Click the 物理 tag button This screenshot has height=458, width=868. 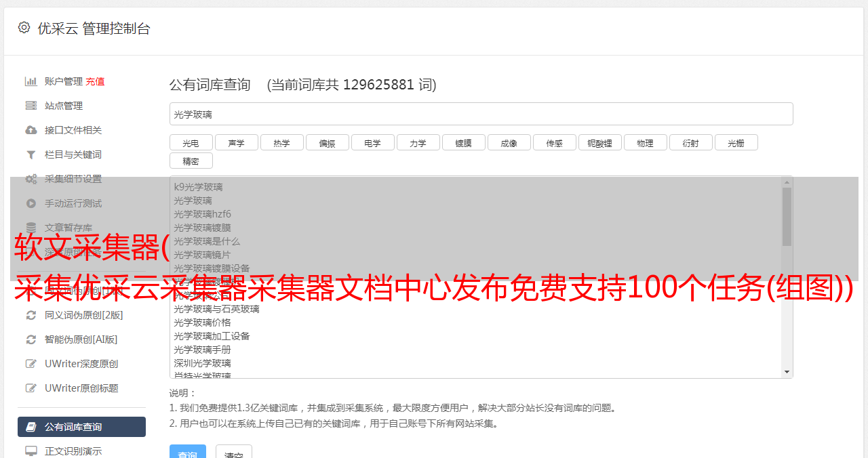[645, 142]
